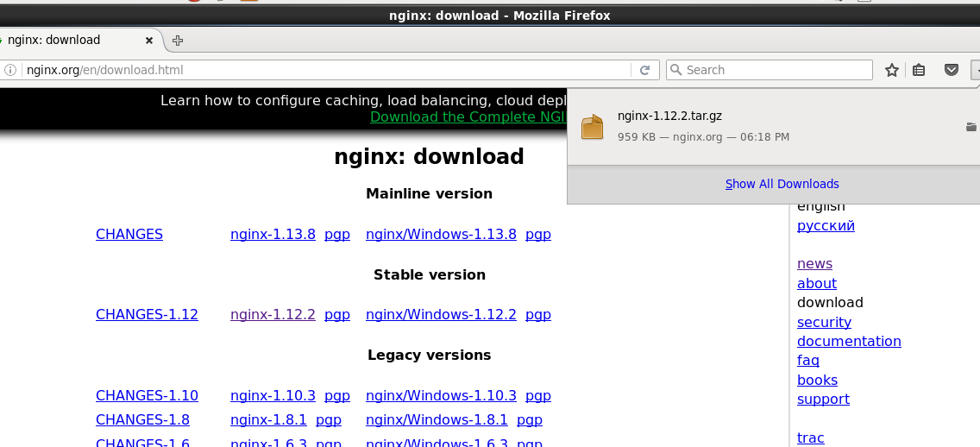Open the trac sidebar link
Image resolution: width=980 pixels, height=447 pixels.
pos(811,438)
